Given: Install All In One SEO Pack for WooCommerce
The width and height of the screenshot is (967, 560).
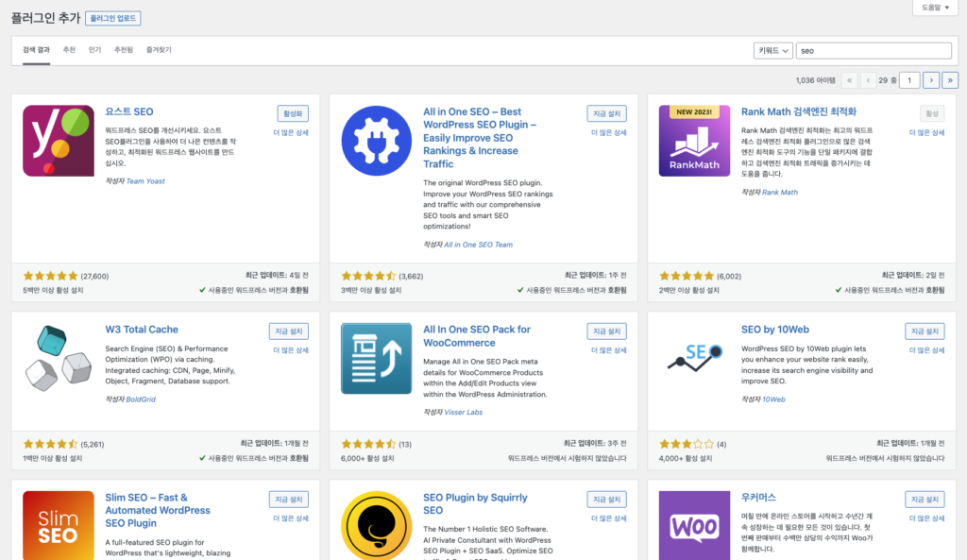Looking at the screenshot, I should pyautogui.click(x=607, y=331).
